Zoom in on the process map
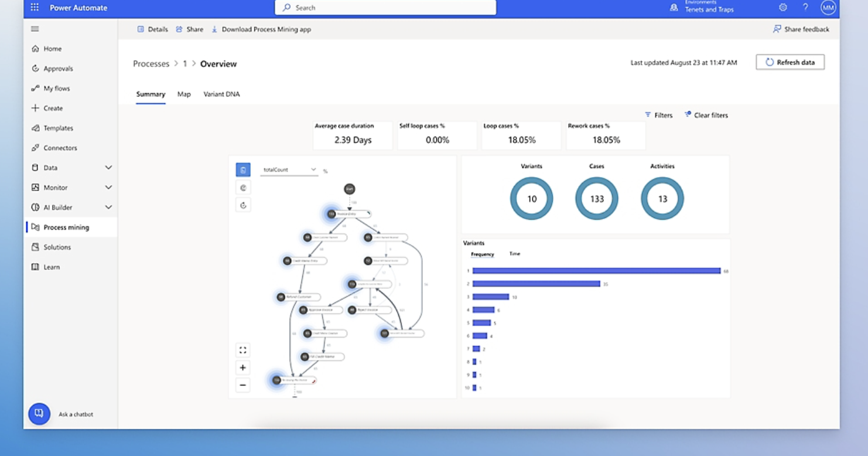The width and height of the screenshot is (868, 456). tap(243, 367)
